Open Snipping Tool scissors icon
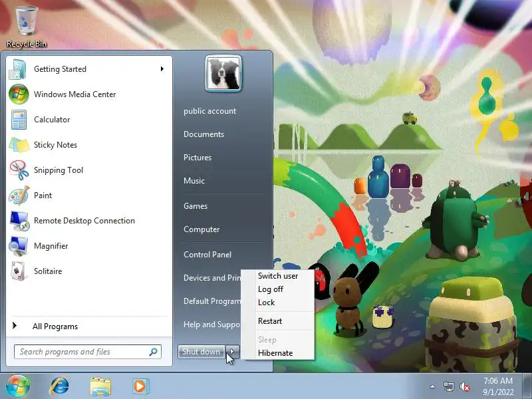 (x=19, y=170)
